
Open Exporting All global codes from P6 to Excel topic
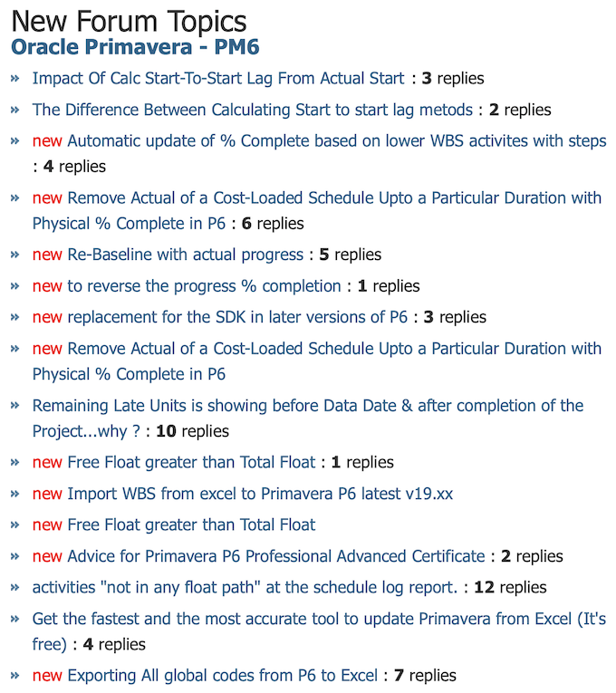222,676
